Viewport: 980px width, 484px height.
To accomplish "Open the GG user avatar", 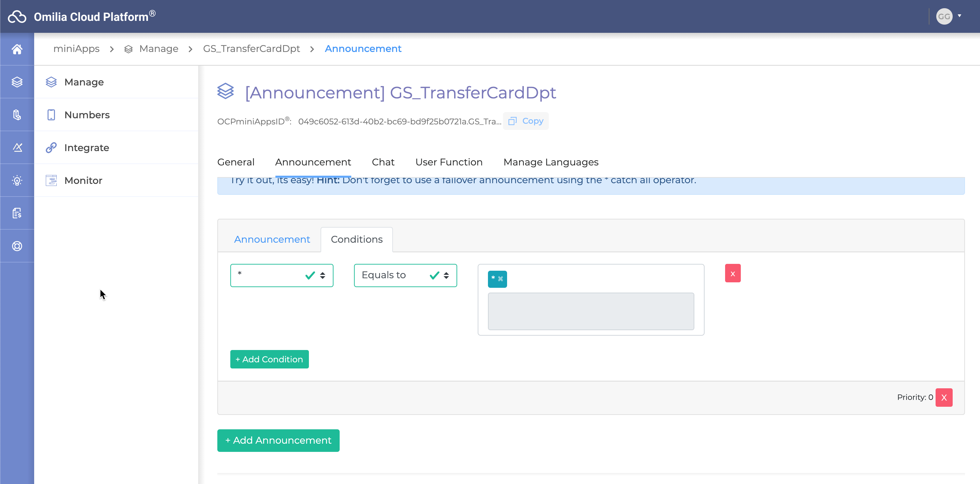I will tap(944, 16).
